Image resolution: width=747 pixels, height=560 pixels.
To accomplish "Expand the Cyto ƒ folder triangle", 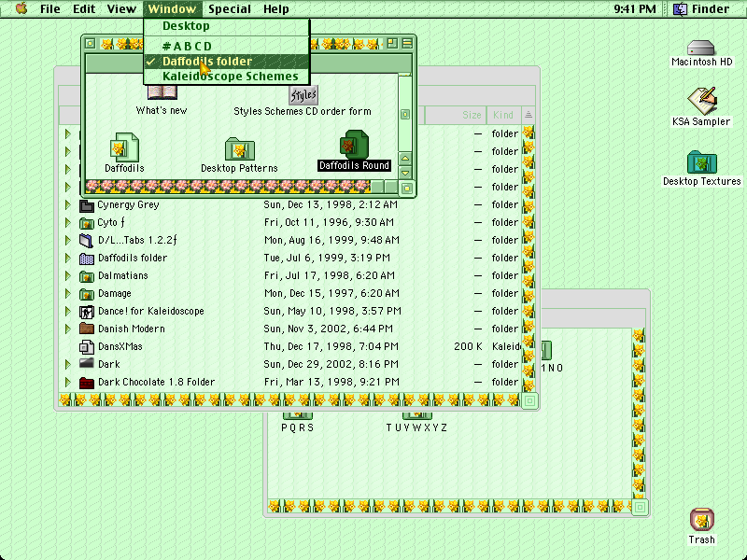I will coord(68,223).
